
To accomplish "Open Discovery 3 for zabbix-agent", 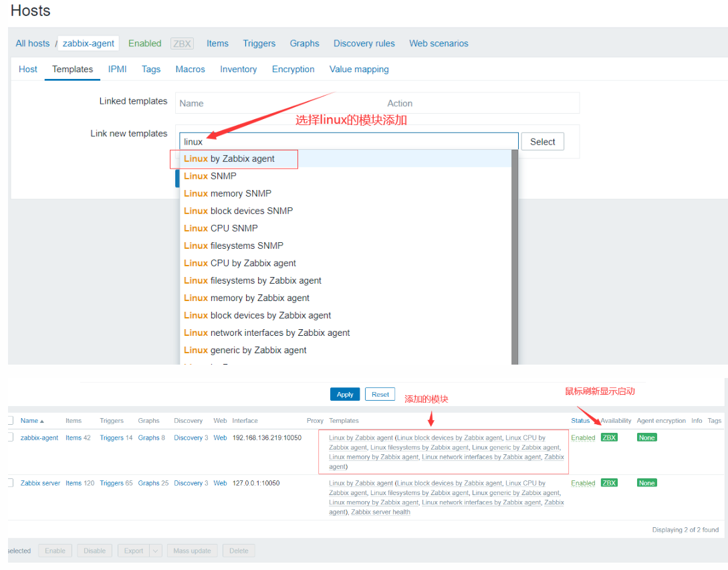I will 188,438.
